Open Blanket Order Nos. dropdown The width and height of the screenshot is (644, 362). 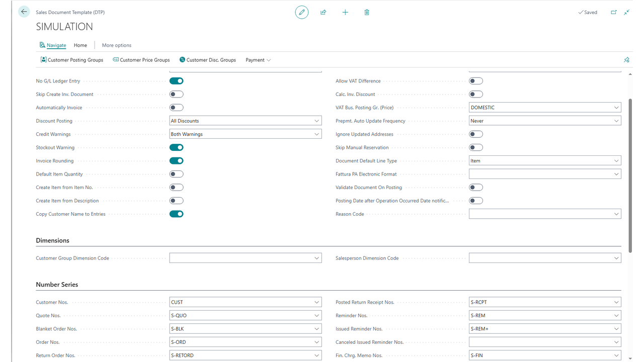[x=317, y=329]
